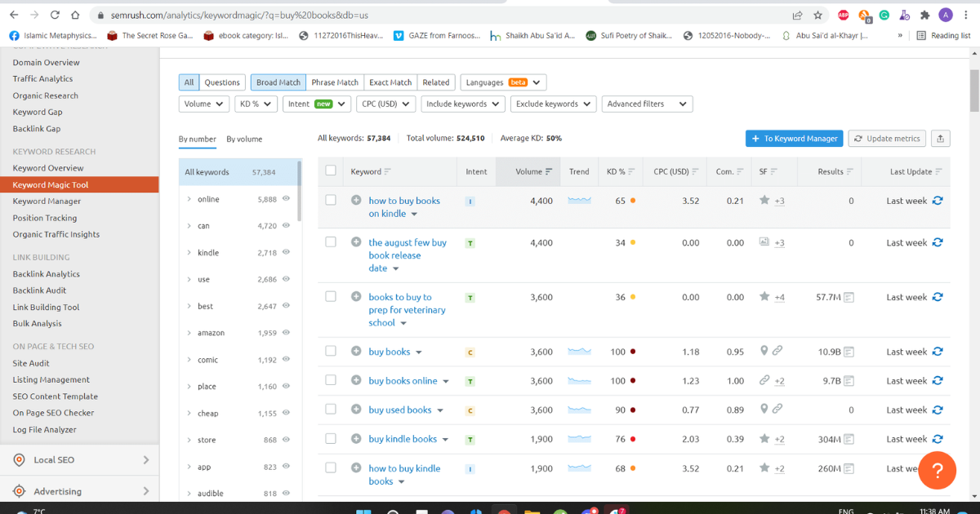Image resolution: width=980 pixels, height=514 pixels.
Task: Expand the 'amazon' keyword group
Action: (189, 333)
